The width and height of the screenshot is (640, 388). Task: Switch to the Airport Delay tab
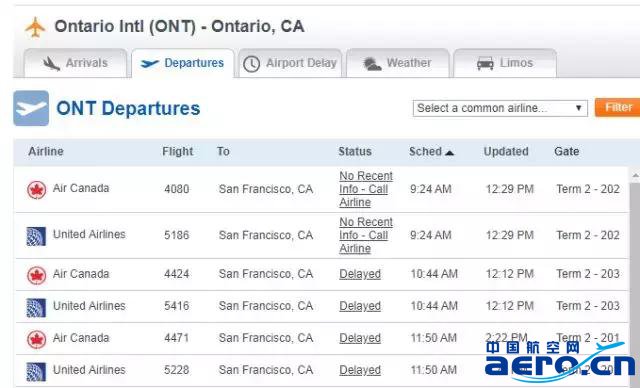tap(290, 63)
